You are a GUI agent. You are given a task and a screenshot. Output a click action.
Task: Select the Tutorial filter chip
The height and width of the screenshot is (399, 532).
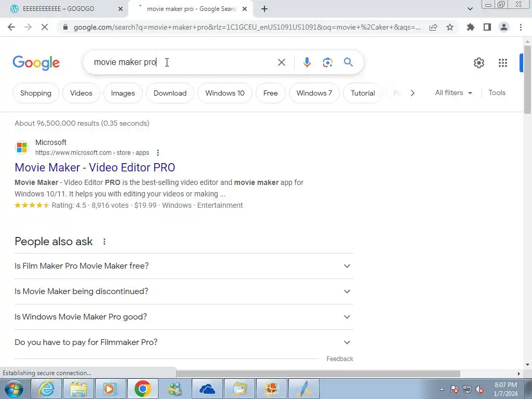363,93
